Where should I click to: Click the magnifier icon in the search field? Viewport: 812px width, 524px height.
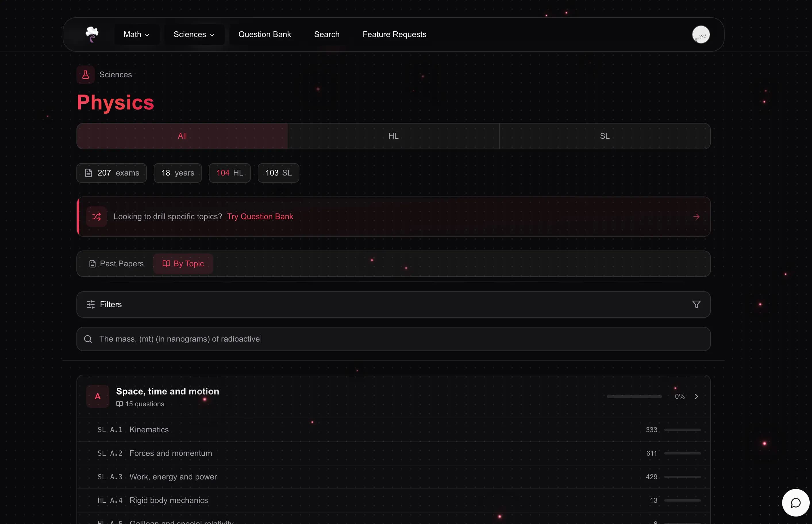coord(88,339)
